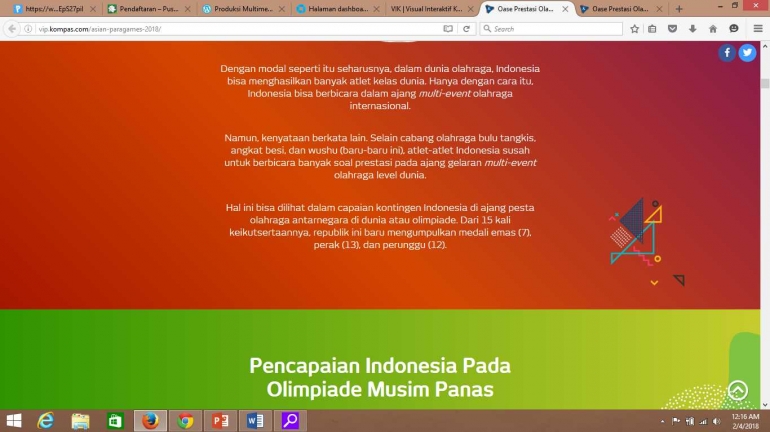This screenshot has height=432, width=770.
Task: Switch to Firefox taskbar button
Action: (150, 421)
